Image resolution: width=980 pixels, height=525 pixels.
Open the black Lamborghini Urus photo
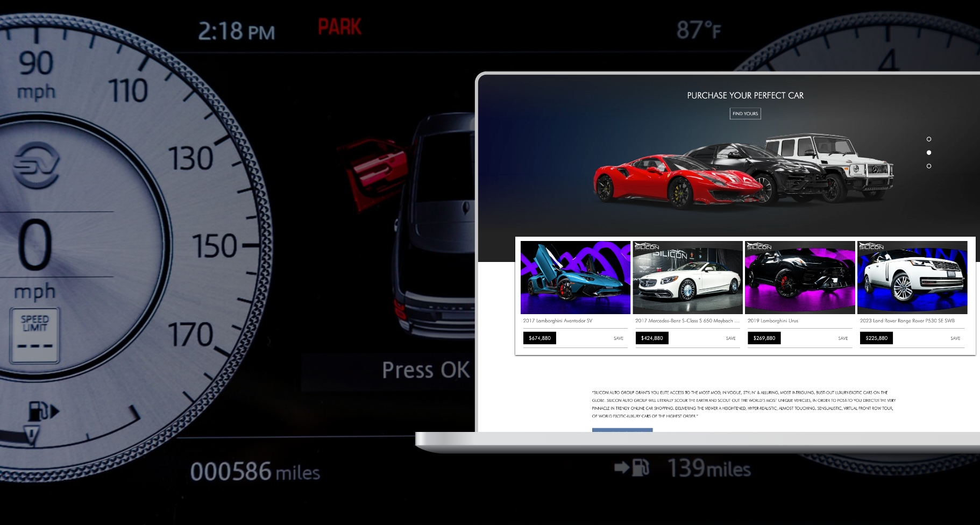(x=800, y=278)
